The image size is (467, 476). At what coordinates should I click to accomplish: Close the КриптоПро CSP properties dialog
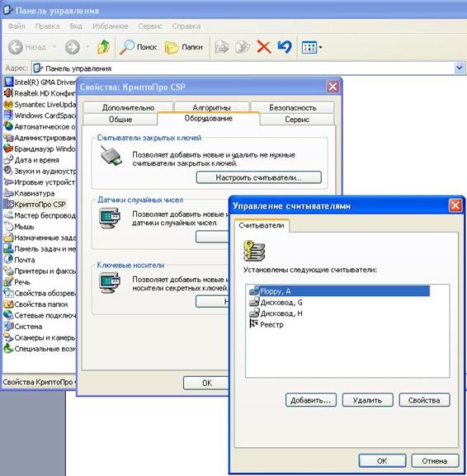tap(333, 87)
